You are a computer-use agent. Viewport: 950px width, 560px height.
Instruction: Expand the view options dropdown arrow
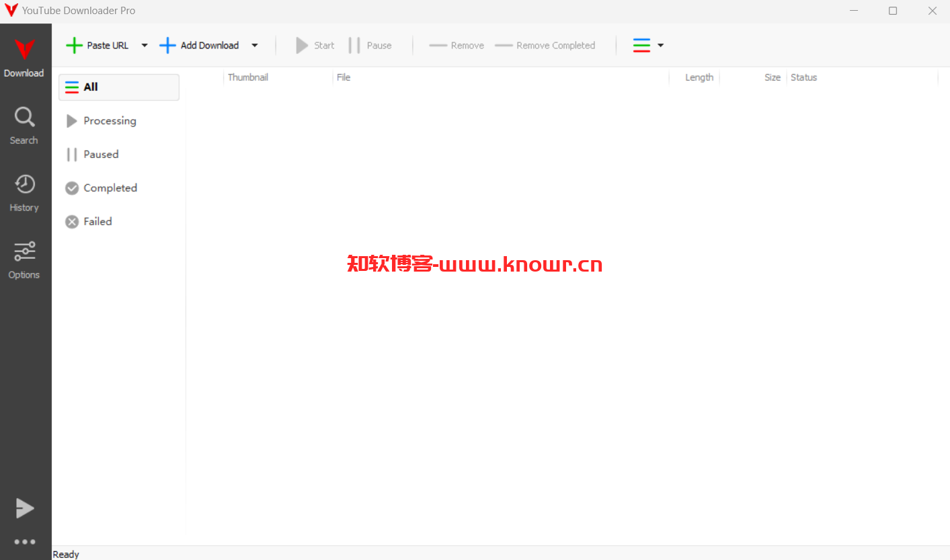[660, 45]
